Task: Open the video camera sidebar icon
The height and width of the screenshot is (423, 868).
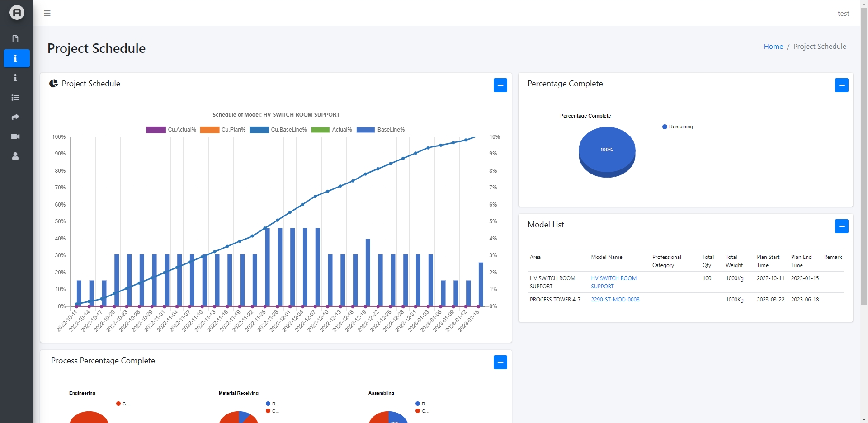Action: tap(15, 136)
